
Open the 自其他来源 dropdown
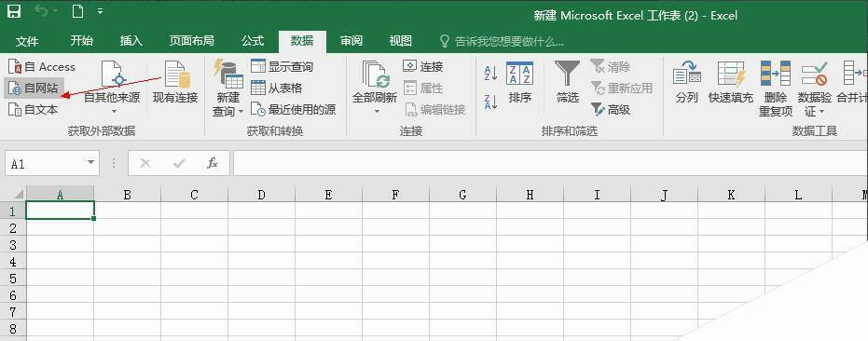(x=113, y=88)
